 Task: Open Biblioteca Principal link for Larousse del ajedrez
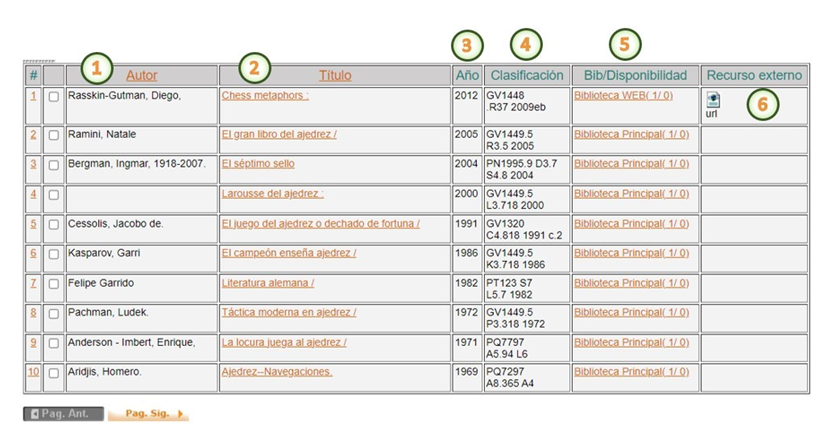tap(631, 194)
